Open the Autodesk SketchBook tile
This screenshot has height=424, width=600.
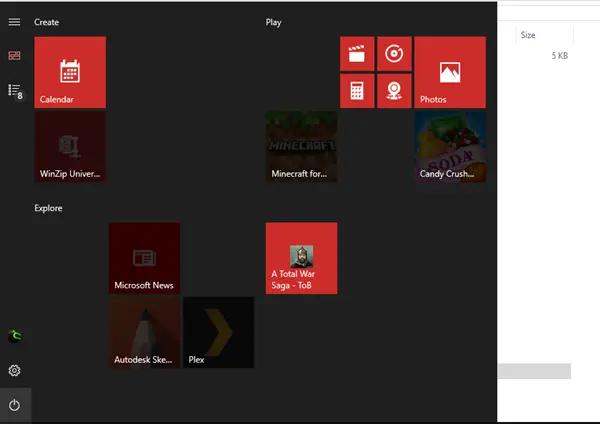(144, 333)
